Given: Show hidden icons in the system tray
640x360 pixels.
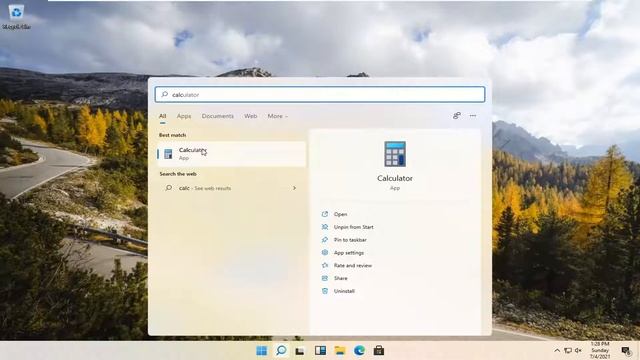Looking at the screenshot, I should tap(557, 351).
